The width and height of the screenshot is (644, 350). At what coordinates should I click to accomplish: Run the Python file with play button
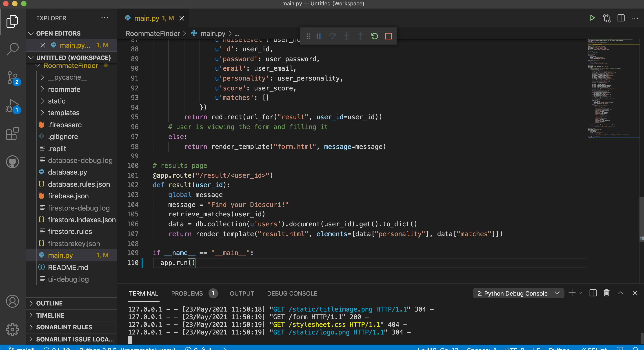point(592,18)
